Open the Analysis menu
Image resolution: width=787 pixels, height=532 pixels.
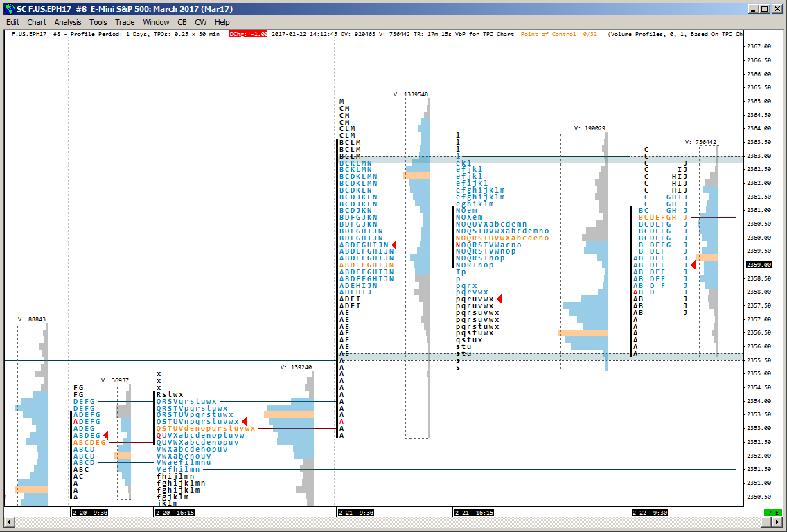pos(68,22)
